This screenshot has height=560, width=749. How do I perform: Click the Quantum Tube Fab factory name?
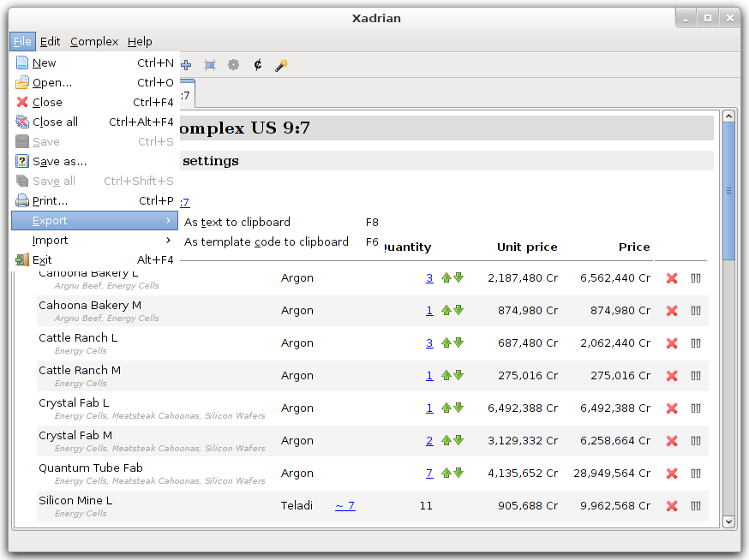91,468
